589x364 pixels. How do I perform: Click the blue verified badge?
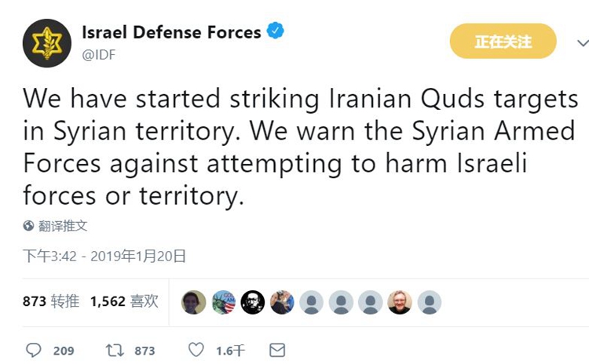(275, 32)
